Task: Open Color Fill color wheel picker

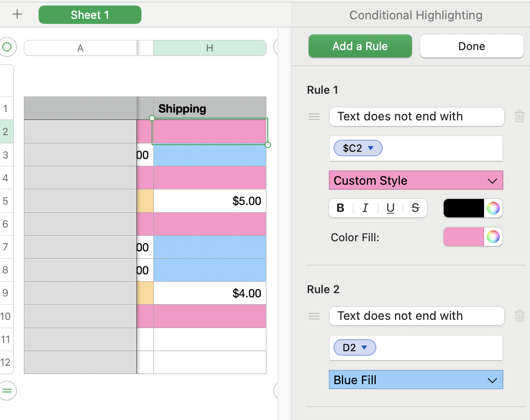Action: pyautogui.click(x=493, y=237)
